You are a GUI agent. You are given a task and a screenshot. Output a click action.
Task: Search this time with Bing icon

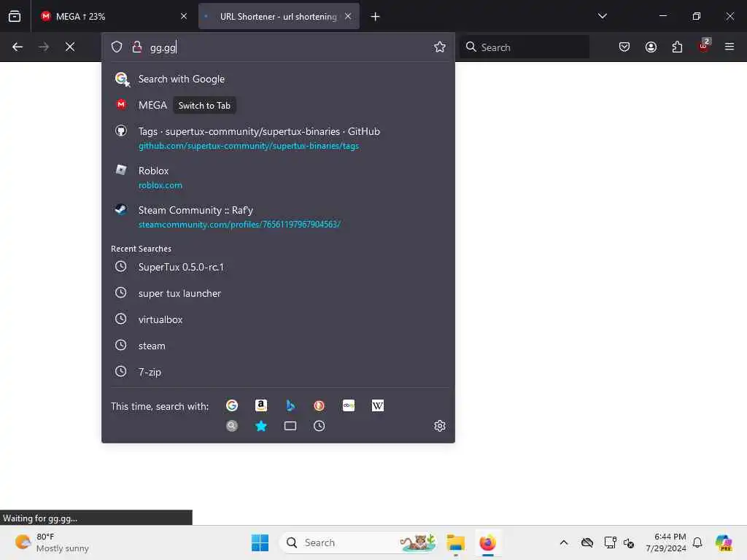coord(290,405)
